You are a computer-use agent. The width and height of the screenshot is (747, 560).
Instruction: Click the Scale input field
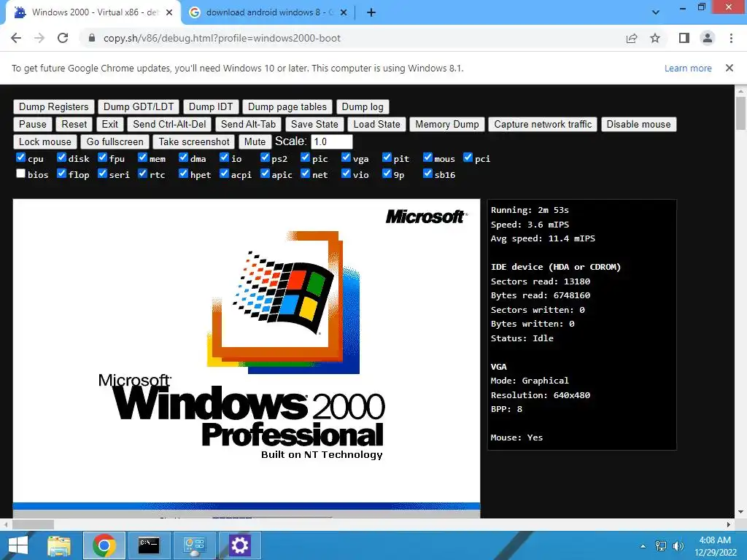pos(332,142)
